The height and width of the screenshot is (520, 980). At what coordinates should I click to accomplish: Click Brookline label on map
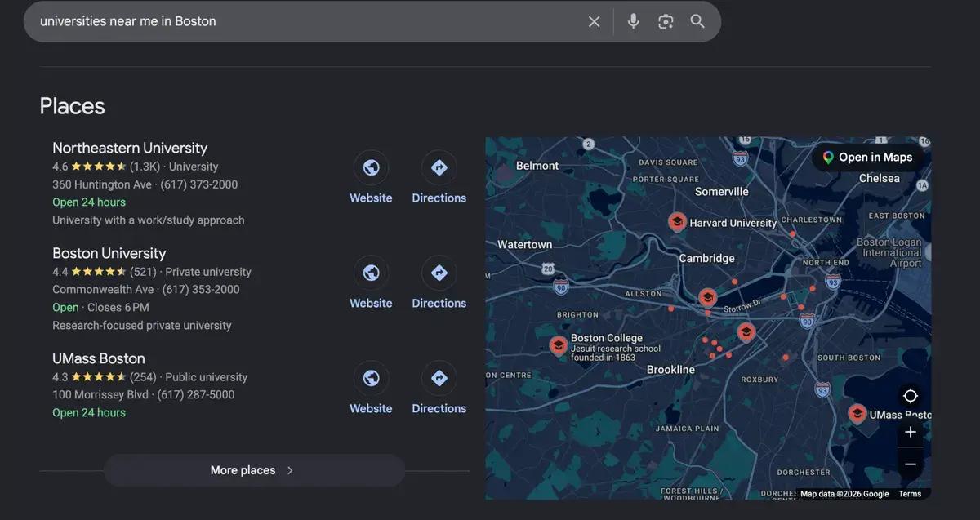[x=670, y=370]
